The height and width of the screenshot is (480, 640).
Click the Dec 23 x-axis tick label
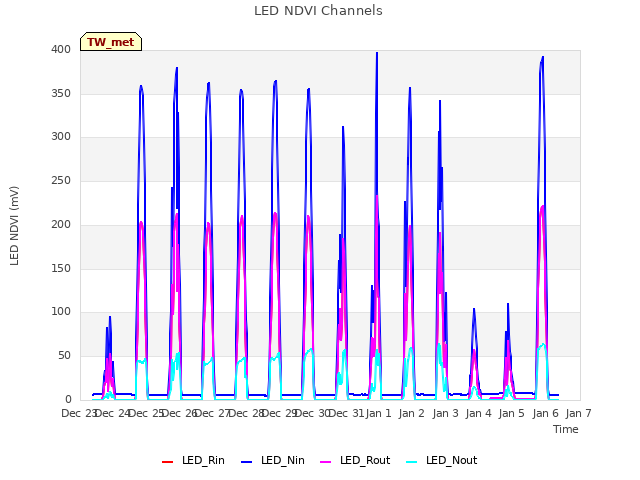78,413
